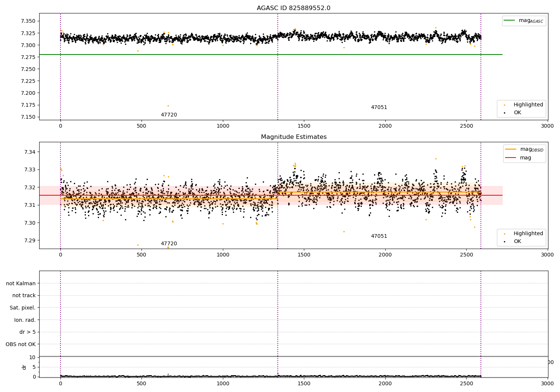Click the 'OBS not OK' axis label
560x392 pixels.
(x=21, y=344)
